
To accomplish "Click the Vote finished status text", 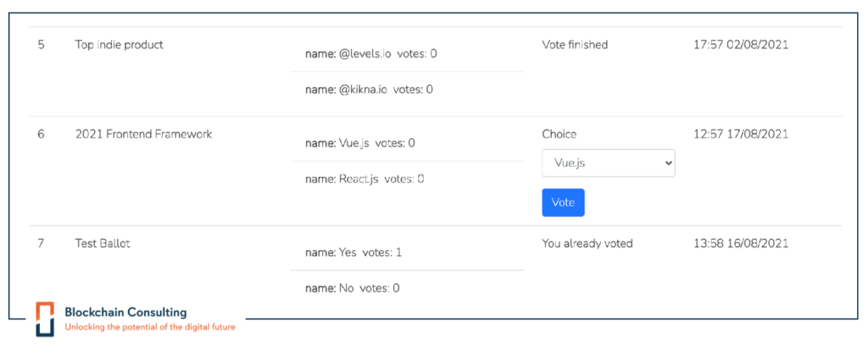I will click(x=575, y=45).
